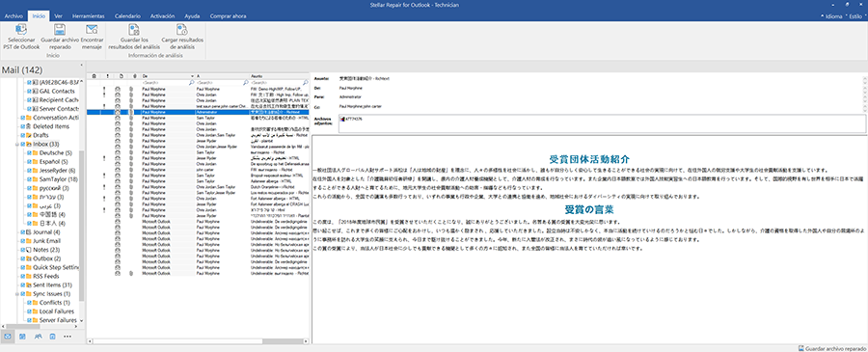Select Conversation Action folder
Viewport: 868px width, 352px height.
click(57, 118)
